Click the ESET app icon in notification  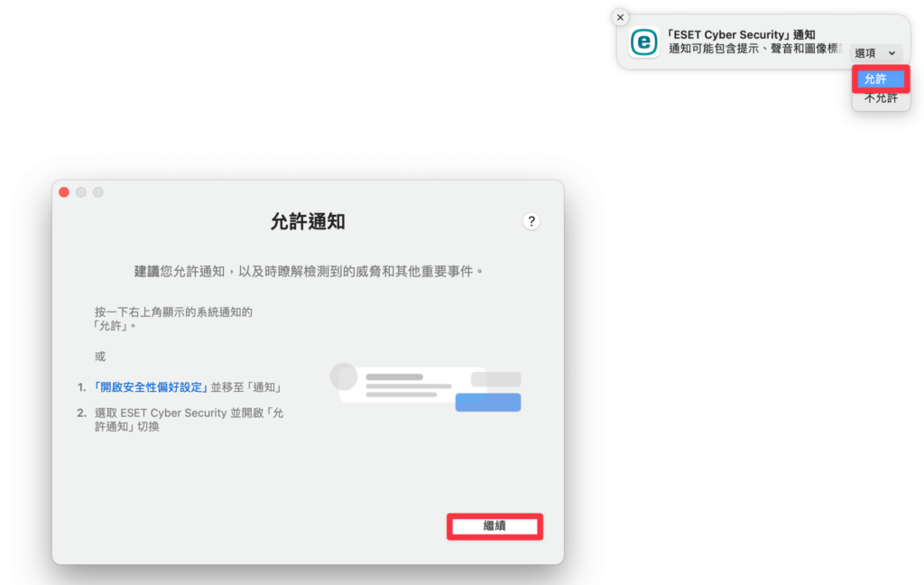coord(643,42)
